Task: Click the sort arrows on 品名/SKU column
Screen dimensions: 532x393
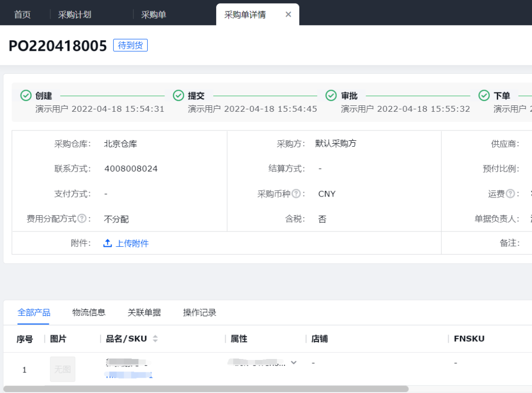Action: (155, 339)
